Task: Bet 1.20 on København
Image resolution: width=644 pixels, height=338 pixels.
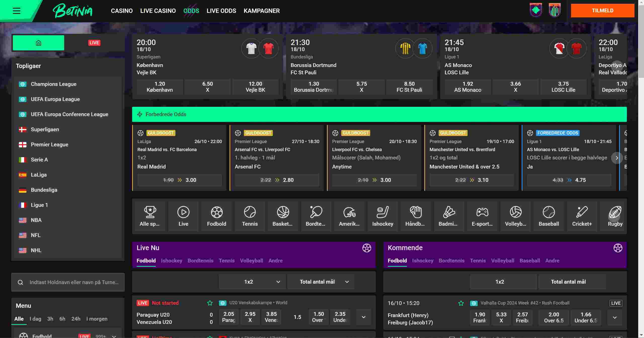Action: point(160,87)
